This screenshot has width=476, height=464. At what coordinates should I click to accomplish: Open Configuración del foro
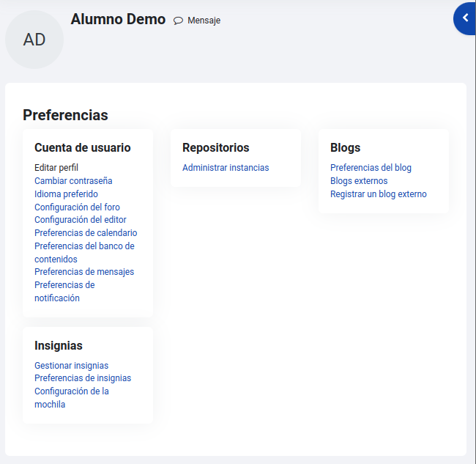pos(77,207)
